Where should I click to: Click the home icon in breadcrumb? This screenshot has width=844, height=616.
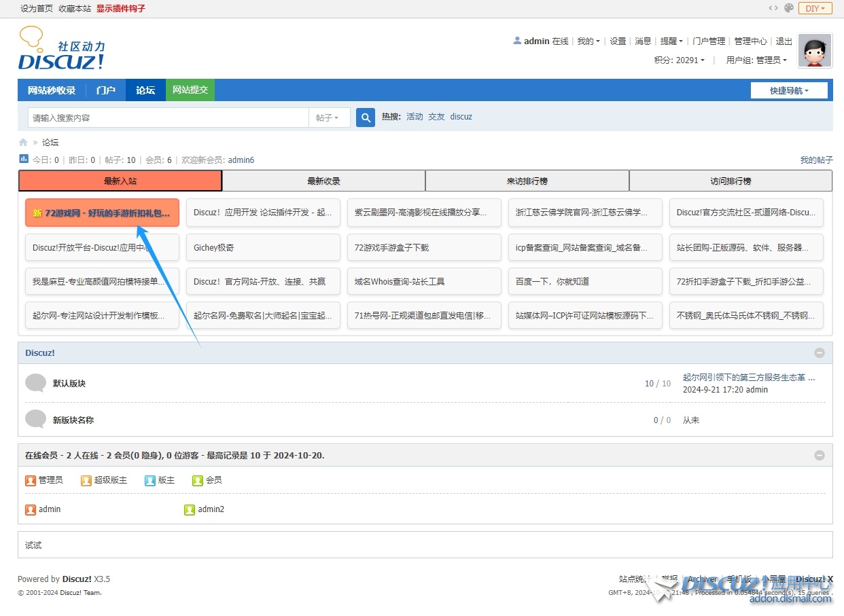(23, 143)
